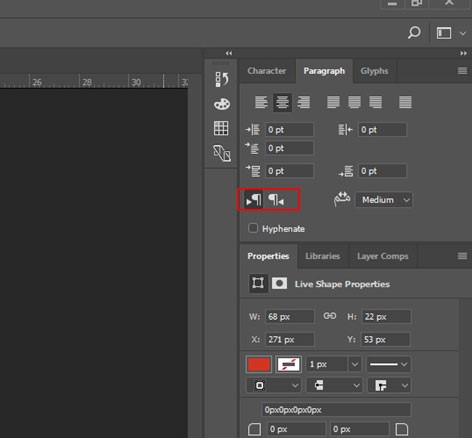Viewport: 472px width, 438px height.
Task: Click the W width input field
Action: 290,316
